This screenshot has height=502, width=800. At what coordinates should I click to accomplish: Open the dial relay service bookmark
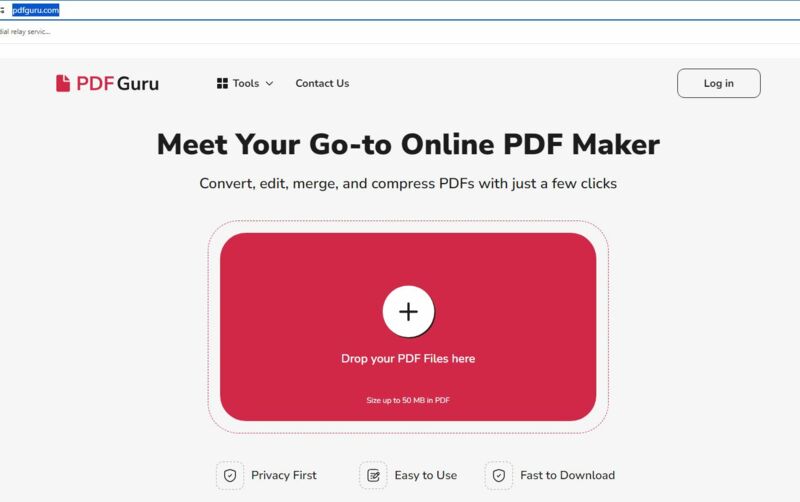25,32
